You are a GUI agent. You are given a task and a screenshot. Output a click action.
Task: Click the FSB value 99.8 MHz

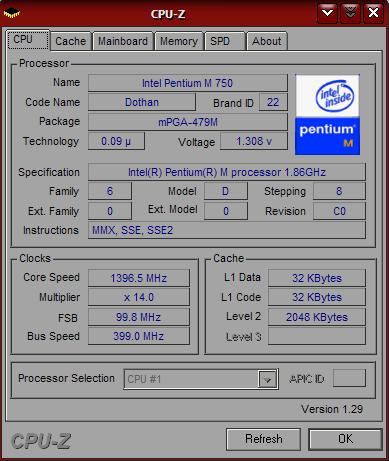point(139,317)
